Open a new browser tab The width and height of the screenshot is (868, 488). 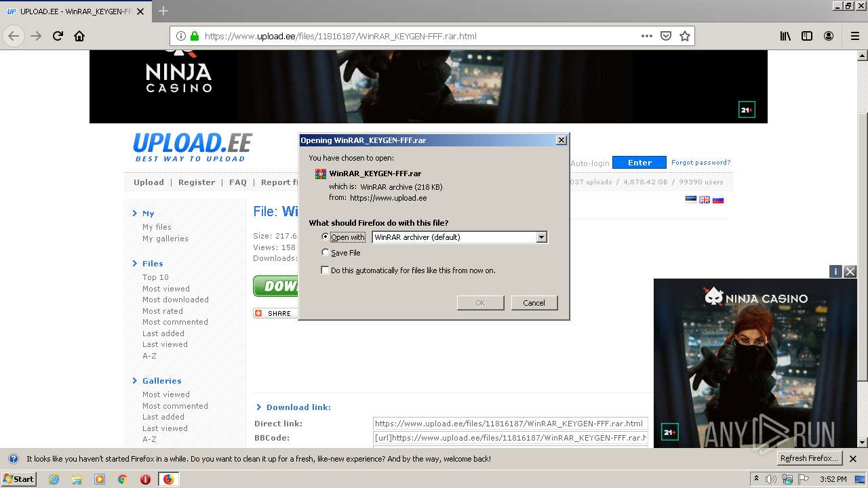click(163, 11)
